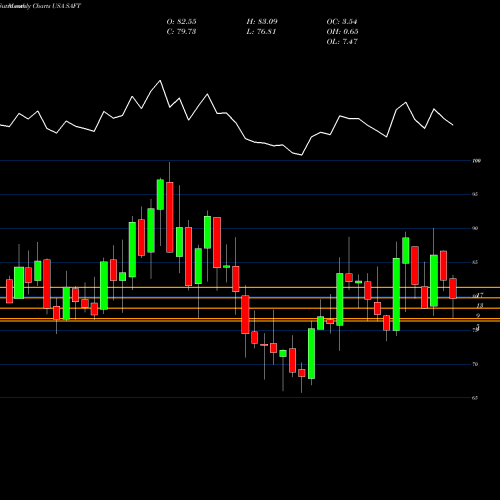This screenshot has height=500, width=500.
Task: Click the 'OL: 7.47' reading
Action: coord(342,42)
